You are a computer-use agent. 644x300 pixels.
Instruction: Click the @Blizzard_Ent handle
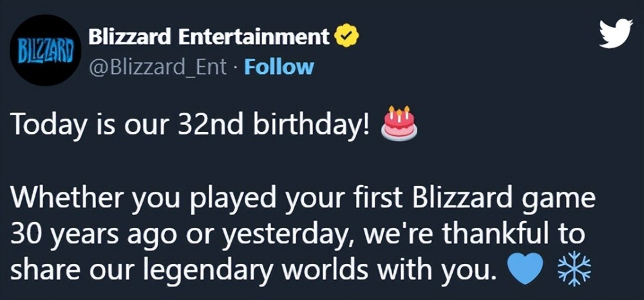[156, 66]
